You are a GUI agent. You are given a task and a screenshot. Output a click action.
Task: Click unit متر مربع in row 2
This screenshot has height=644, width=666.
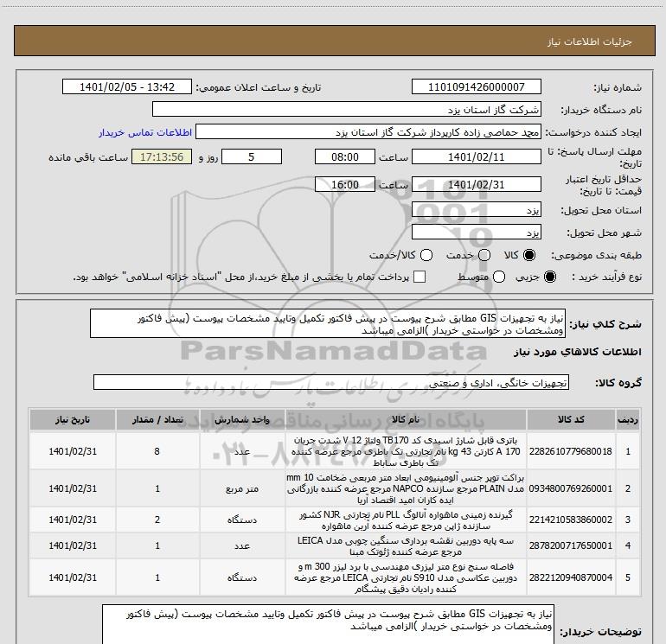pos(242,489)
